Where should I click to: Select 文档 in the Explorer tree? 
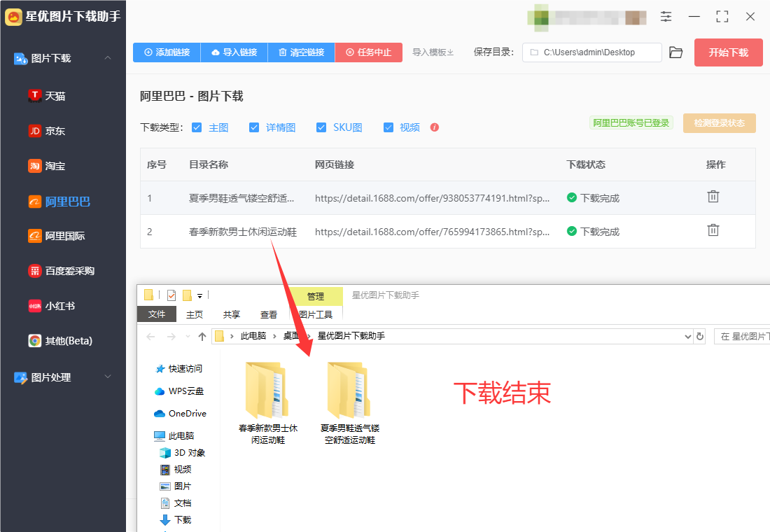tap(176, 503)
